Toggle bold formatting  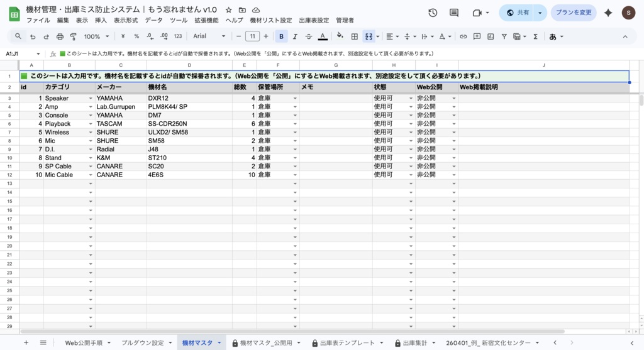281,36
